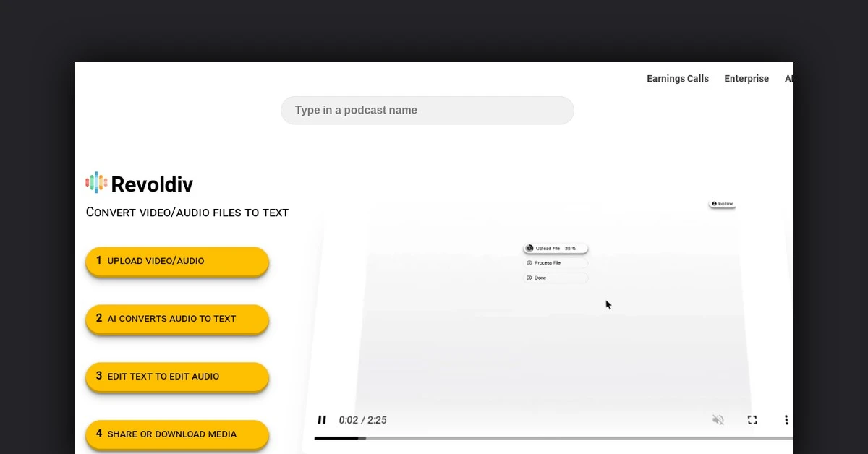
Task: Click the Done step in the video
Action: (555, 278)
